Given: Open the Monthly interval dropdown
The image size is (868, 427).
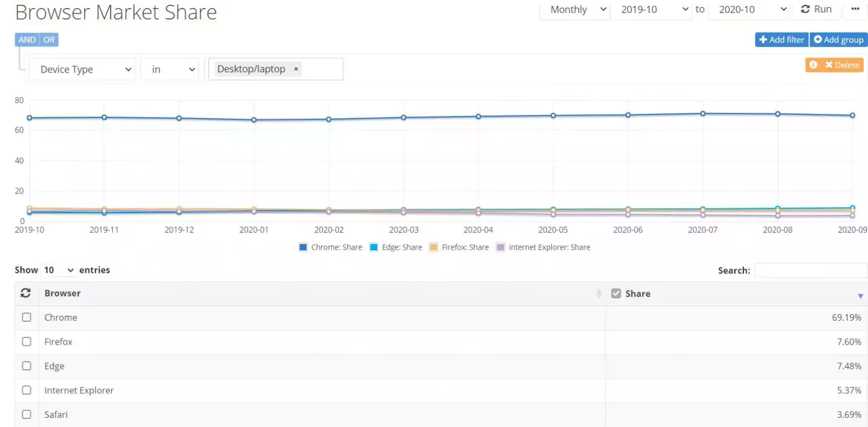Looking at the screenshot, I should coord(575,10).
